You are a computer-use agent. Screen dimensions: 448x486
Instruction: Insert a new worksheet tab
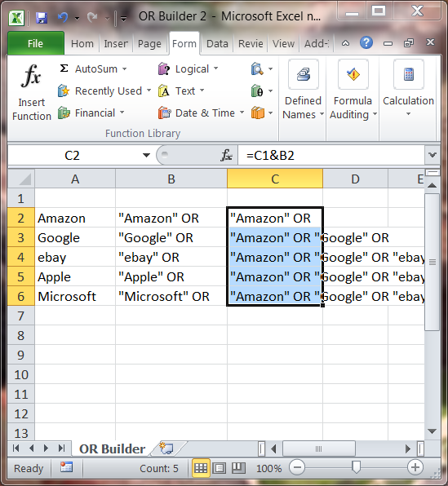point(166,448)
